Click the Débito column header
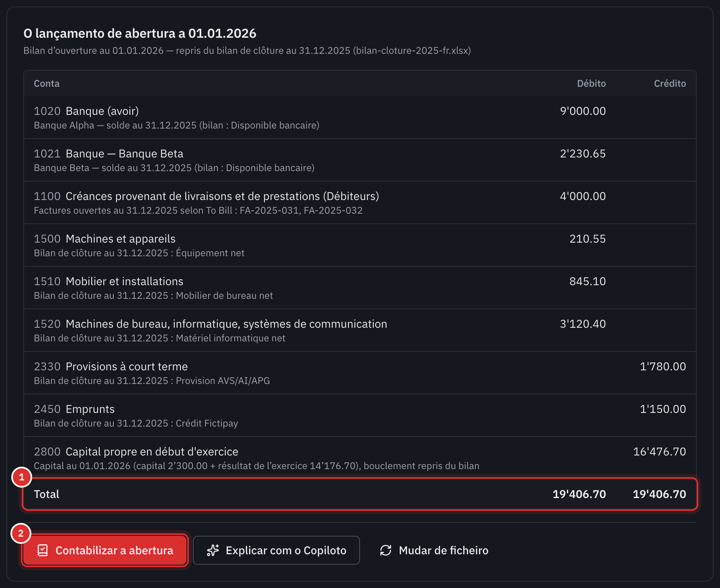 (x=591, y=84)
